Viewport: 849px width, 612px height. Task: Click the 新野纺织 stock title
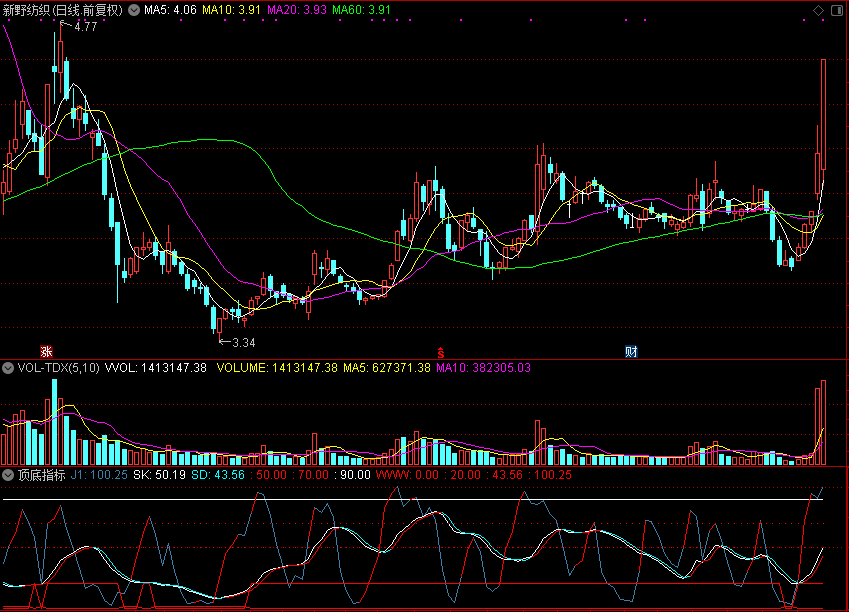(28, 10)
